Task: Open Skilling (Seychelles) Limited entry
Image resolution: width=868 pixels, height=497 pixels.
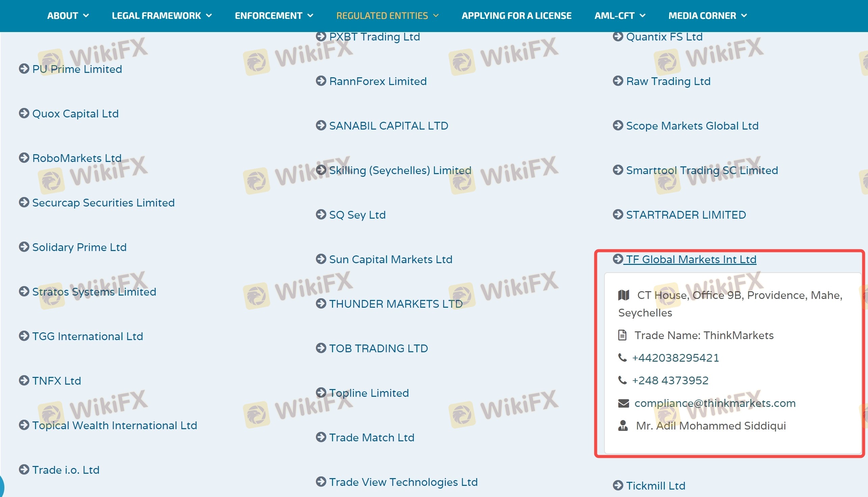Action: tap(400, 170)
